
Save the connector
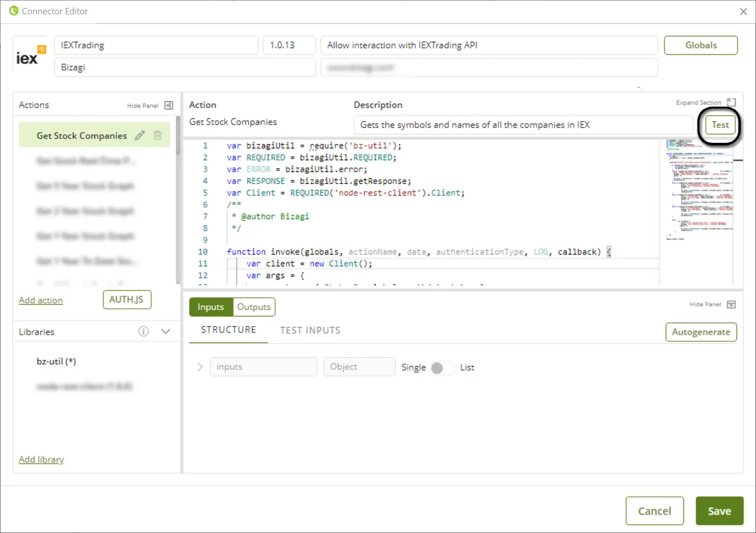(719, 511)
